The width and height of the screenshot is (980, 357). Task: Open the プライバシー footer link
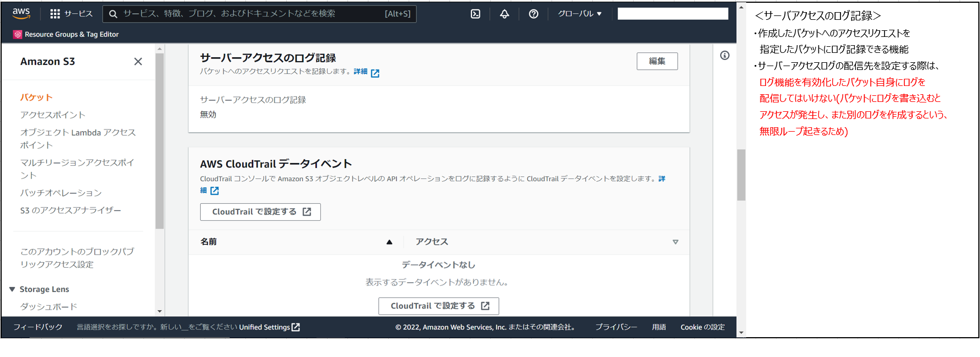point(616,327)
